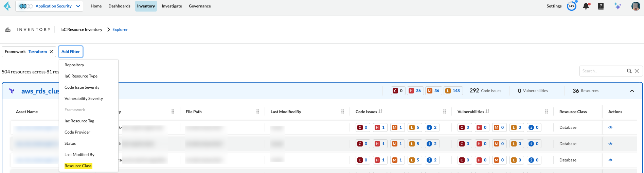Switch to the Investigate tab

pos(172,6)
